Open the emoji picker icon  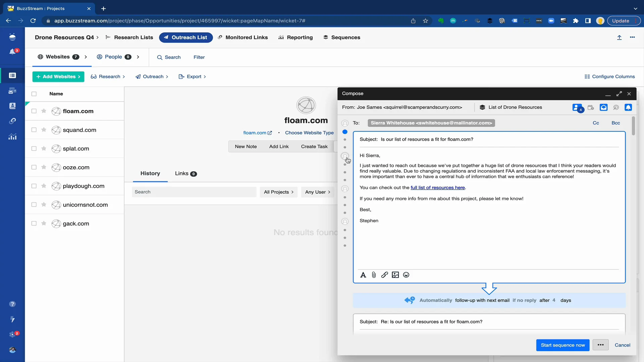(406, 275)
